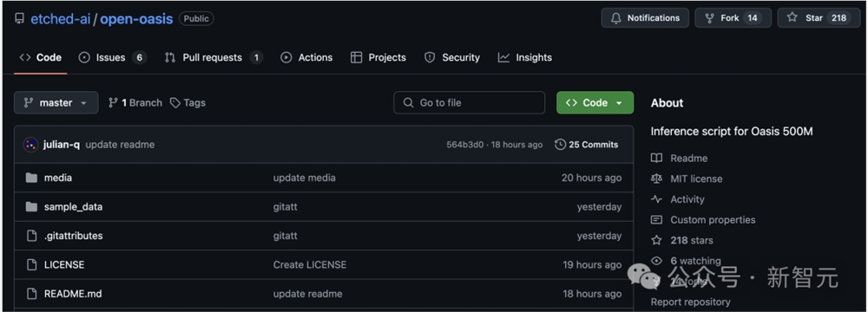
Task: Open the MIT license link
Action: click(x=696, y=179)
